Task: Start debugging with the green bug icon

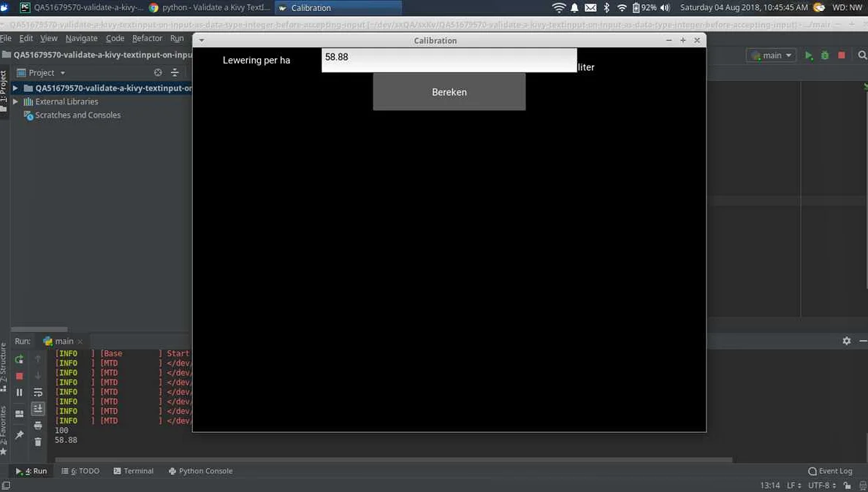Action: (x=825, y=55)
